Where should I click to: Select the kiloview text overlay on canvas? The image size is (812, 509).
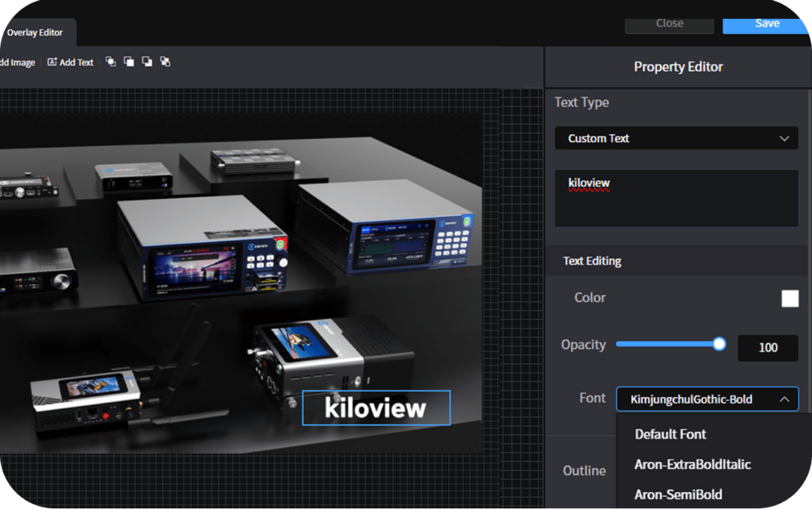pos(376,408)
